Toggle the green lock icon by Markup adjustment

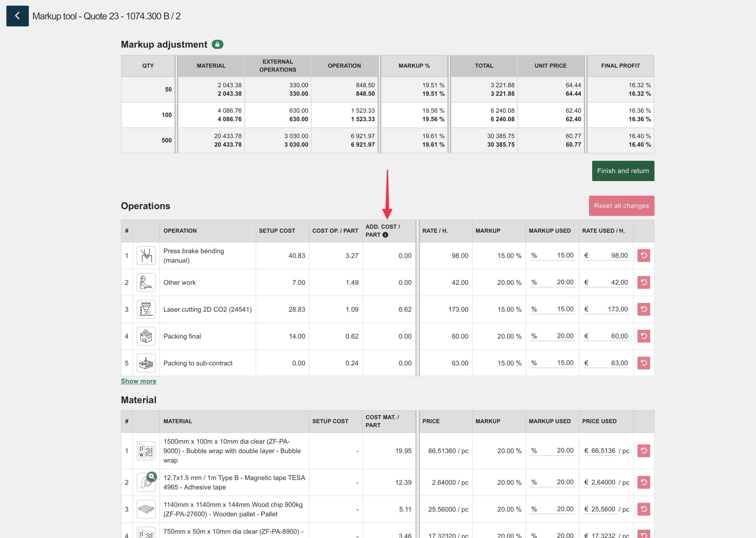pos(218,44)
